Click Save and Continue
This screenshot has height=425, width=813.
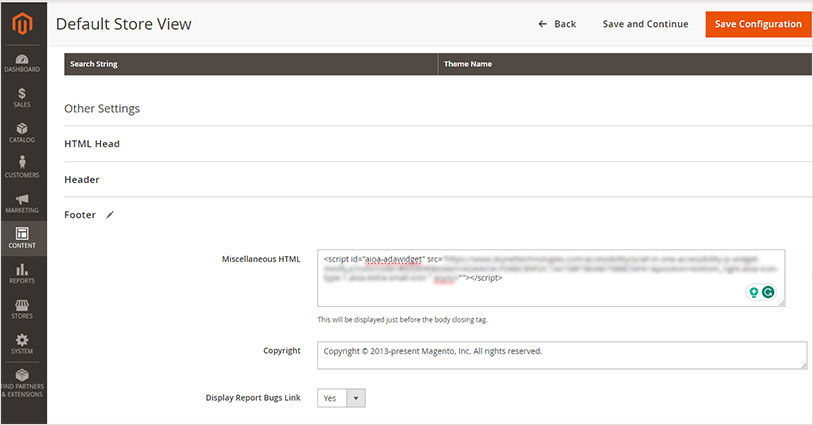tap(646, 24)
